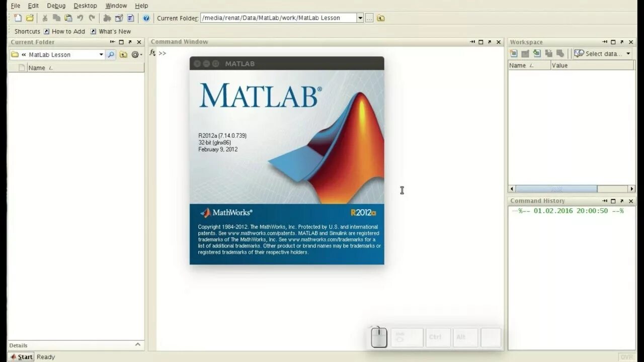This screenshot has height=362, width=644.
Task: Open the Current Folder address dropdown arrow
Action: point(360,18)
